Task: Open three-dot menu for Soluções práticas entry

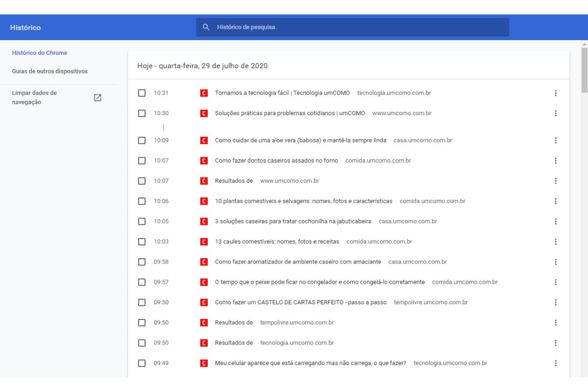Action: click(555, 113)
